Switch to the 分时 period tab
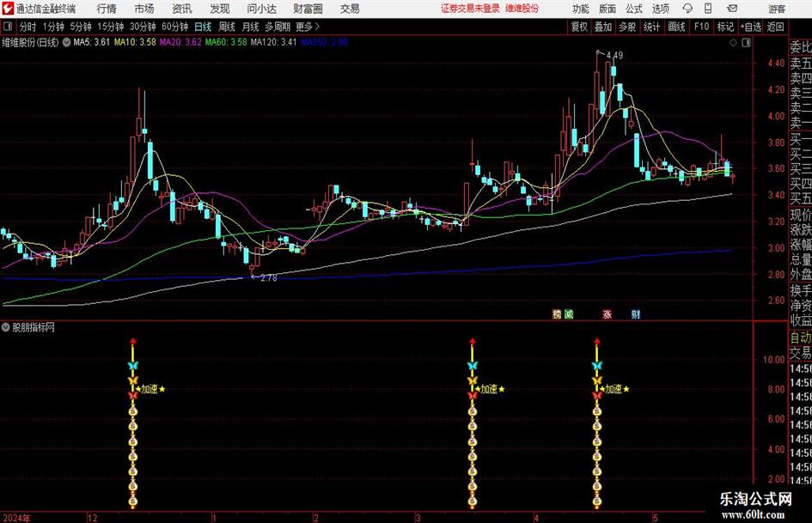812x523 pixels. [x=27, y=27]
